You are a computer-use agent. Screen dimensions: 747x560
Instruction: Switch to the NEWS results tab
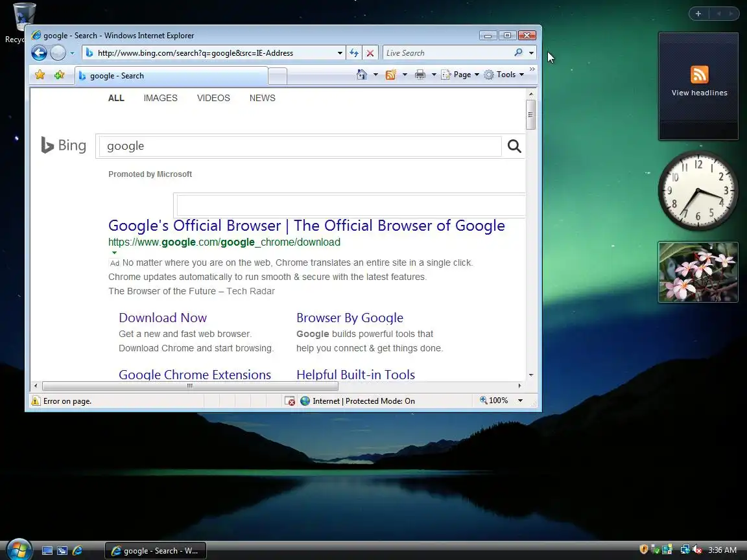[263, 98]
